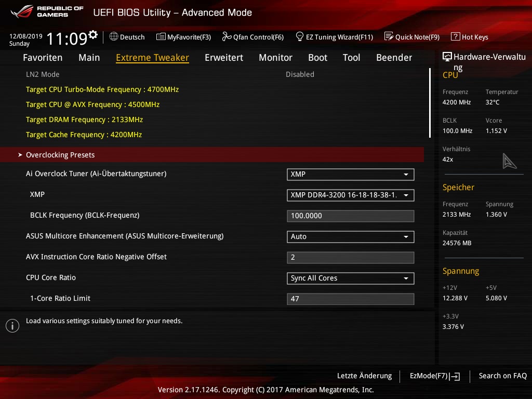Click the Quick Note pencil icon
This screenshot has width=532, height=399.
(x=389, y=36)
